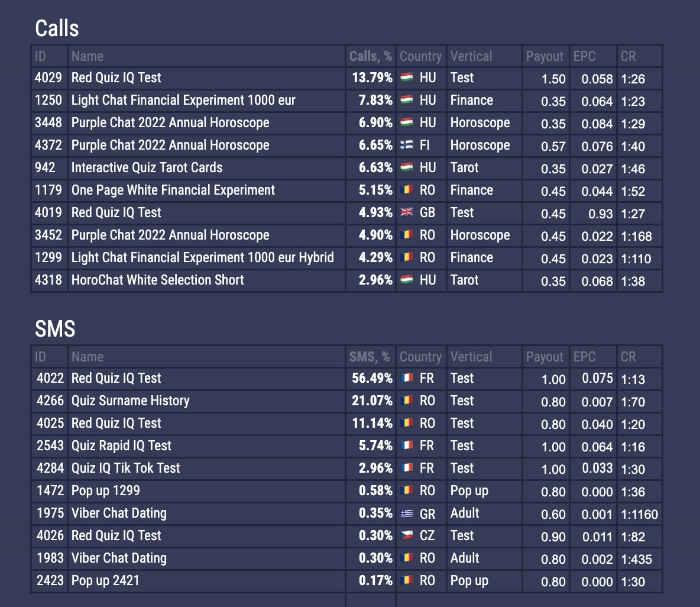Viewport: 700px width, 607px height.
Task: Click the Finland flag icon in Calls table
Action: coord(407,145)
